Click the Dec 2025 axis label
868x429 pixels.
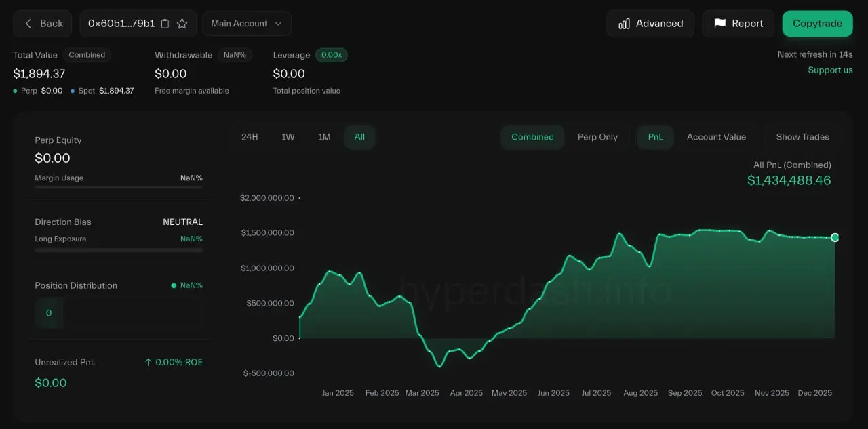click(x=814, y=393)
